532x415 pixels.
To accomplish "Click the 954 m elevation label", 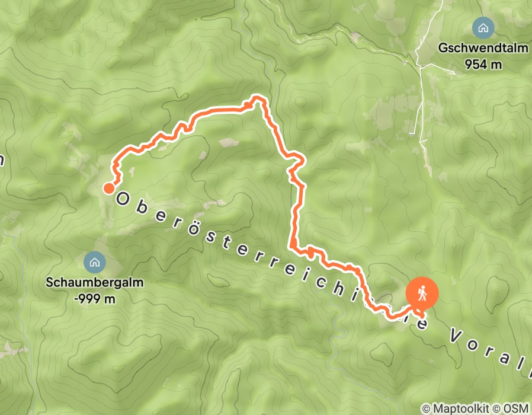I will [x=483, y=64].
